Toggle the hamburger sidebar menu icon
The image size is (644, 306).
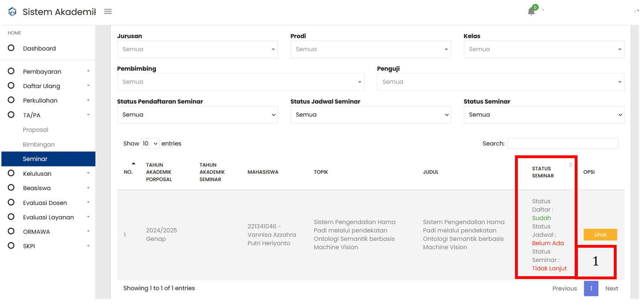click(108, 12)
